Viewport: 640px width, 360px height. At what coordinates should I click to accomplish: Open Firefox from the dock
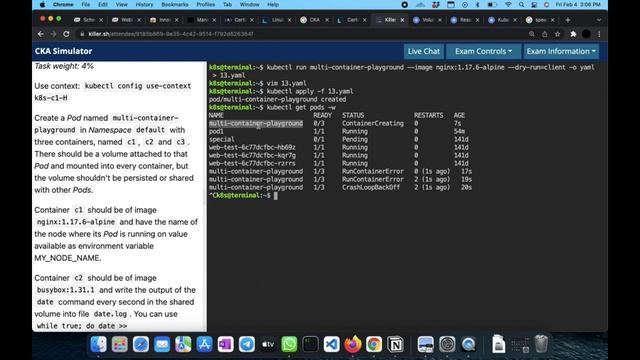[x=353, y=344]
